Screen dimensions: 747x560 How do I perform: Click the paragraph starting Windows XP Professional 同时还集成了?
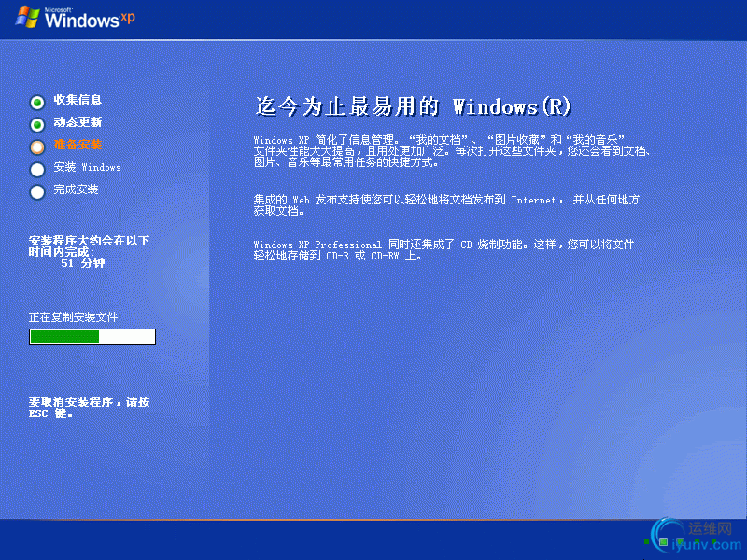pos(444,250)
